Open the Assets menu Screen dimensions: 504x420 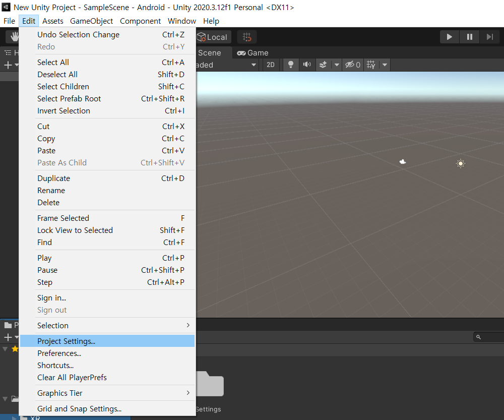point(53,21)
